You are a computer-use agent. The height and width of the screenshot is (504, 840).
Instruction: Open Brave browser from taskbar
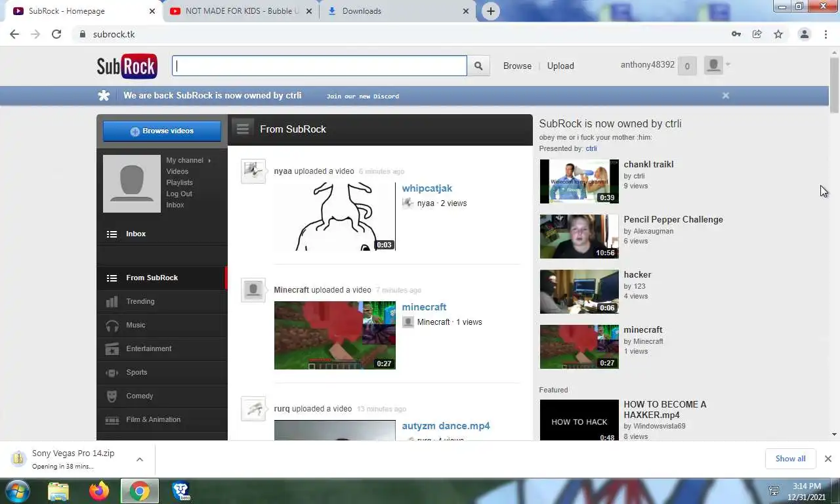coord(180,491)
